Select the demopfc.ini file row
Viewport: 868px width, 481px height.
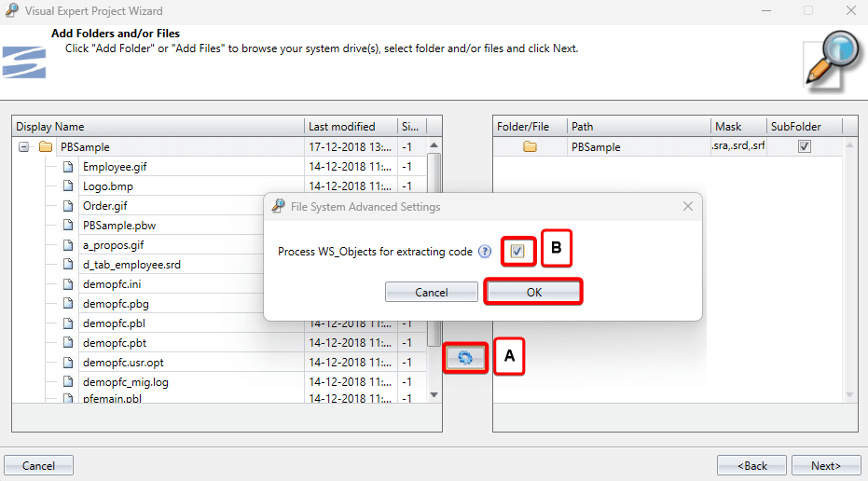[x=112, y=284]
